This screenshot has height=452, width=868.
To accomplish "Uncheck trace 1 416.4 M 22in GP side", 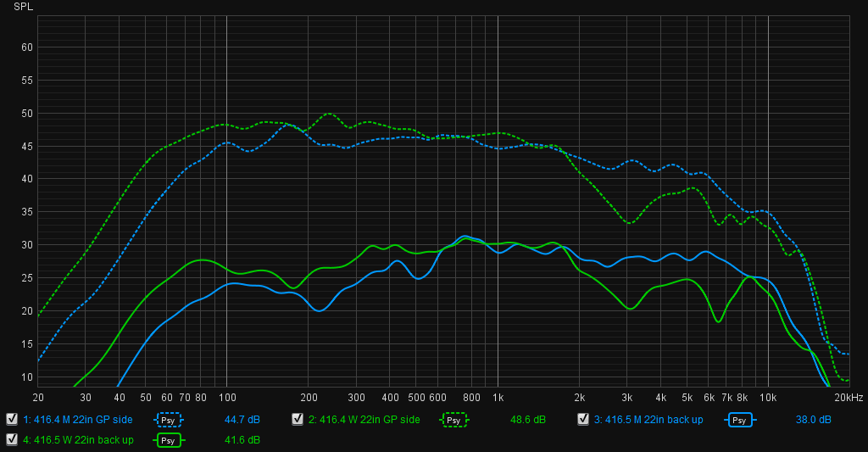I will point(12,419).
